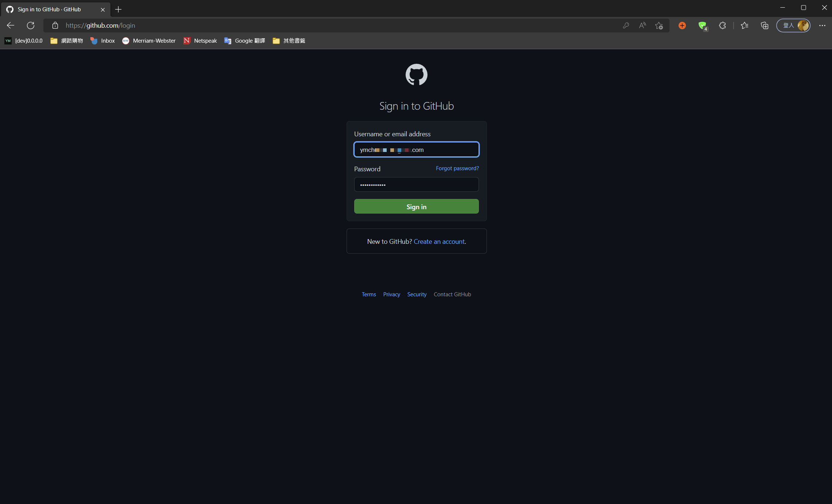Image resolution: width=832 pixels, height=504 pixels.
Task: Open browser profile avatar button
Action: pos(793,26)
